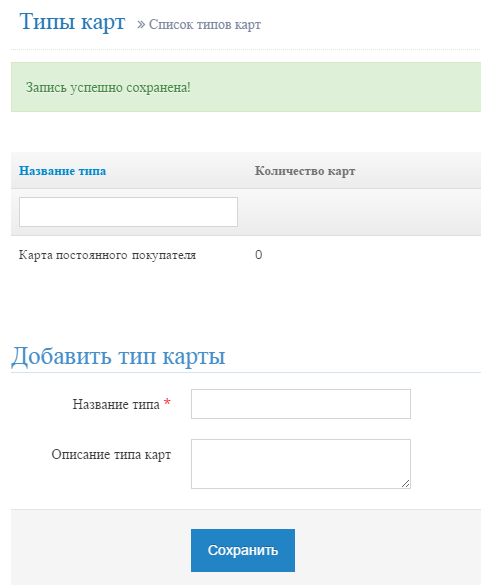The height and width of the screenshot is (585, 481).
Task: Click the blue Сохранить button
Action: [243, 550]
